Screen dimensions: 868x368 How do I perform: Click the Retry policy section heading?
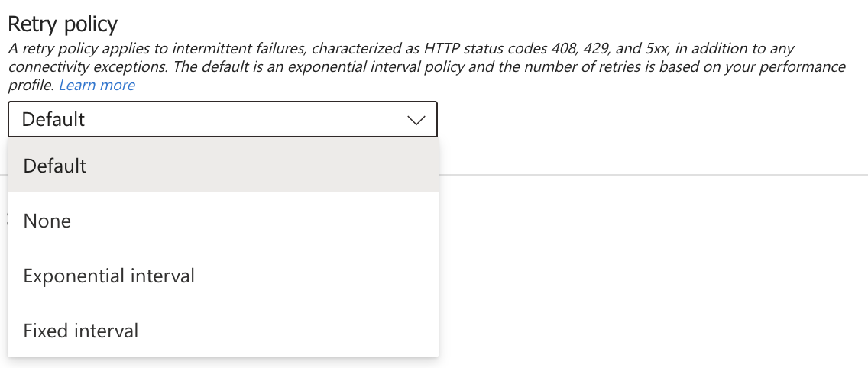pos(63,24)
